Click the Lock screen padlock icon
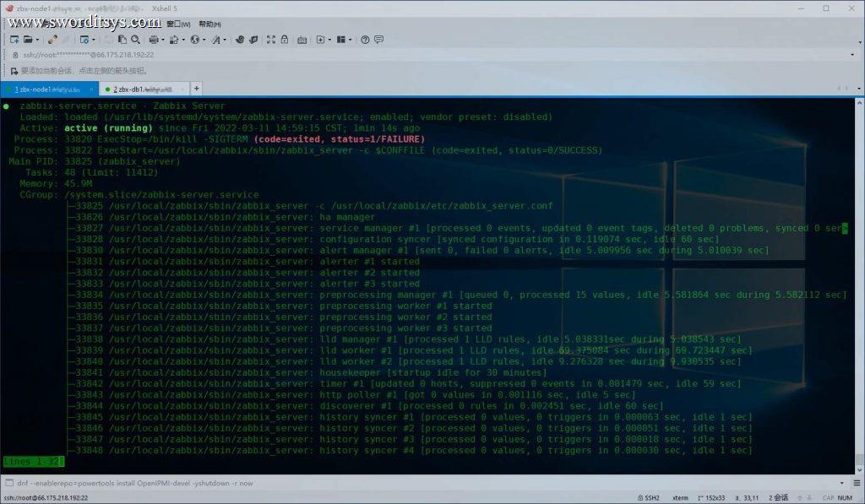Screen dimensions: 865x504 coord(285,40)
